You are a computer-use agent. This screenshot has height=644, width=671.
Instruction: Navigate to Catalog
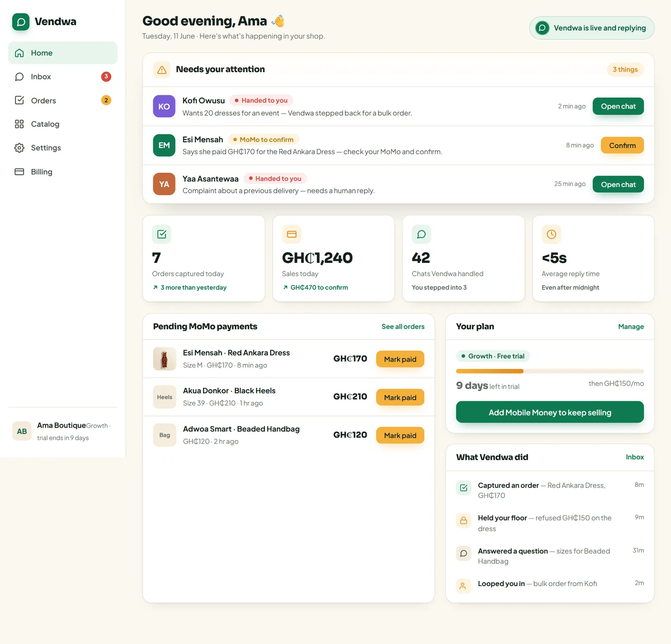63,124
